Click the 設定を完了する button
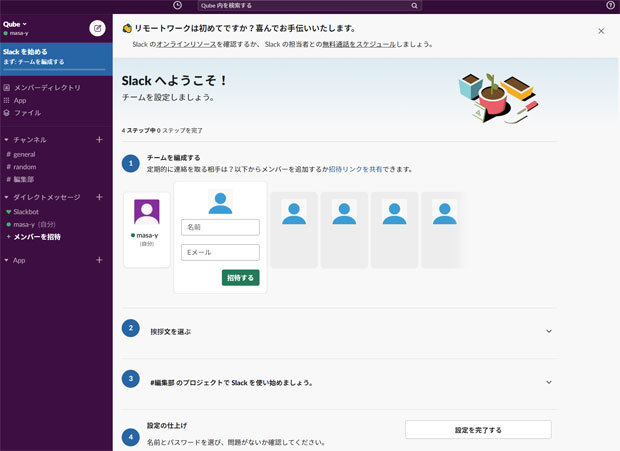 coord(477,429)
